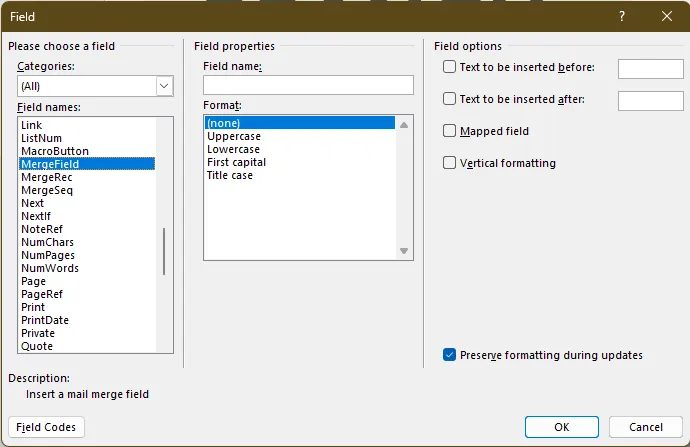Choose Uppercase format
The width and height of the screenshot is (690, 447).
[x=233, y=136]
